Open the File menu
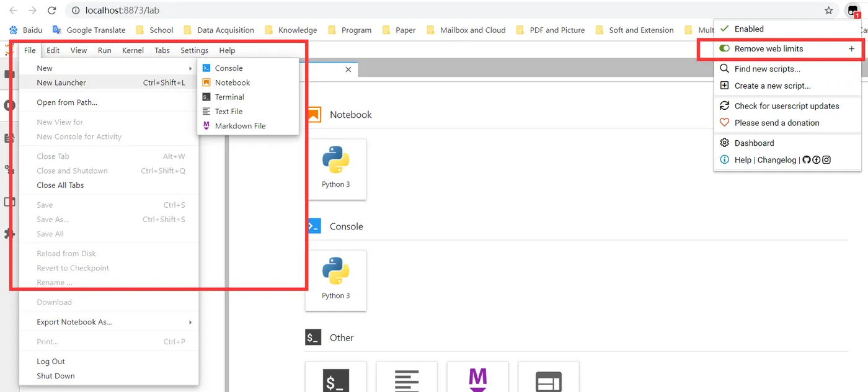The image size is (868, 392). click(x=30, y=50)
